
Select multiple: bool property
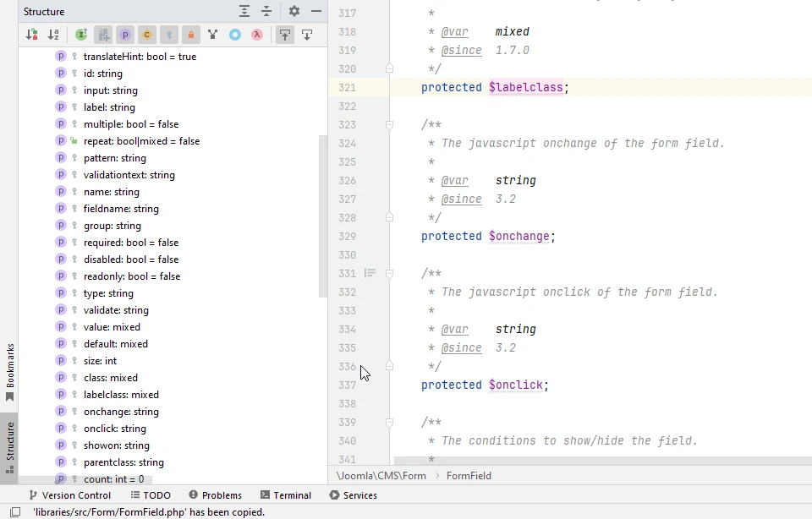[131, 124]
